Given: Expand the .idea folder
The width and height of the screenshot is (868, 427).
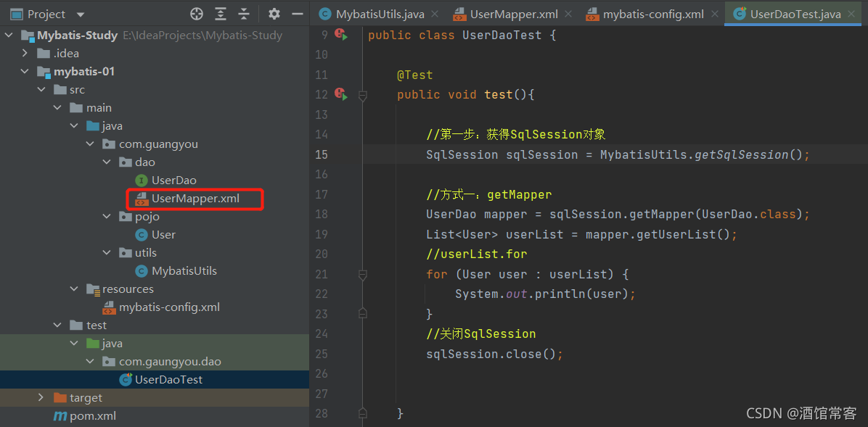Looking at the screenshot, I should pos(25,54).
